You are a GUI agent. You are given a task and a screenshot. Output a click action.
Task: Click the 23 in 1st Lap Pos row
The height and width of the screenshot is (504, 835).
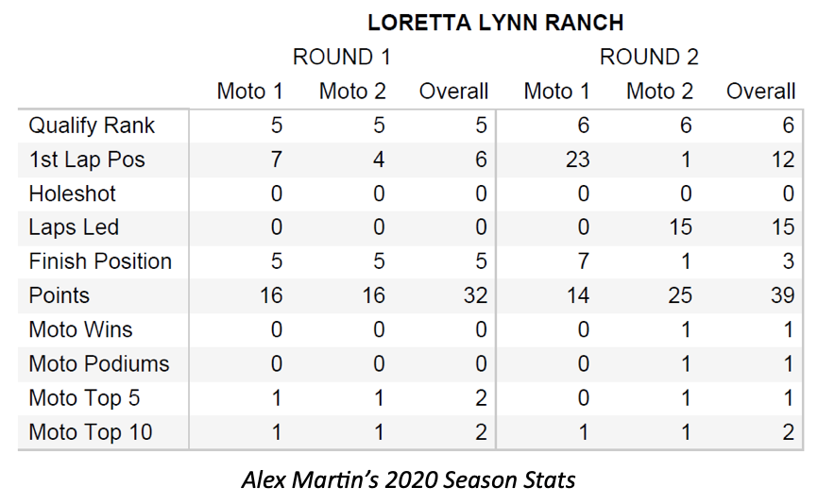[x=577, y=160]
